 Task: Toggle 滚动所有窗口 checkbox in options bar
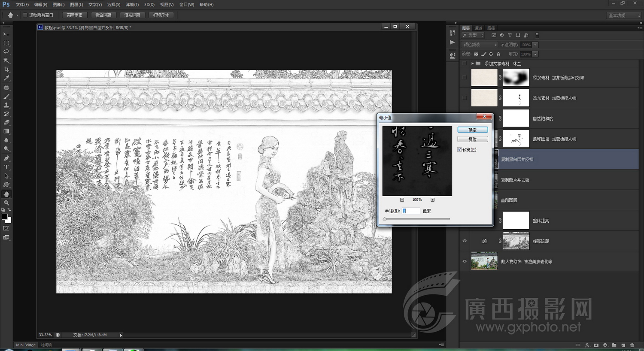[x=25, y=15]
